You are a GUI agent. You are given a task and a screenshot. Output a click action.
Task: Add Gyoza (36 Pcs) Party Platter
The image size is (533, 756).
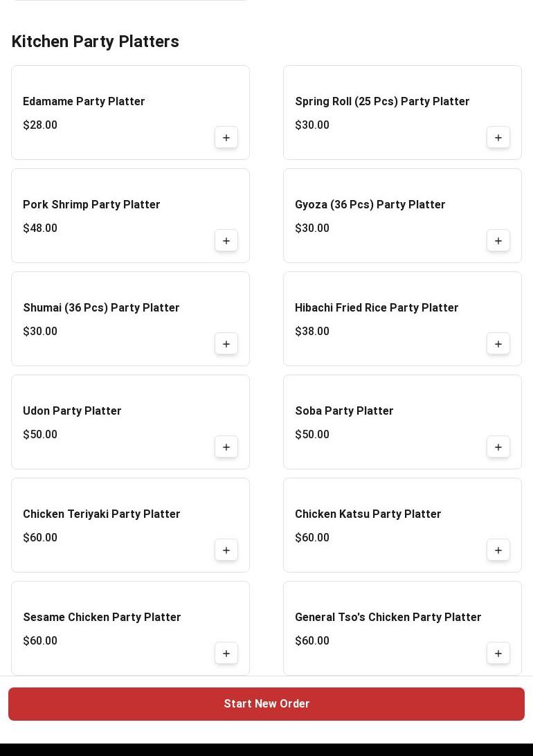pyautogui.click(x=498, y=241)
